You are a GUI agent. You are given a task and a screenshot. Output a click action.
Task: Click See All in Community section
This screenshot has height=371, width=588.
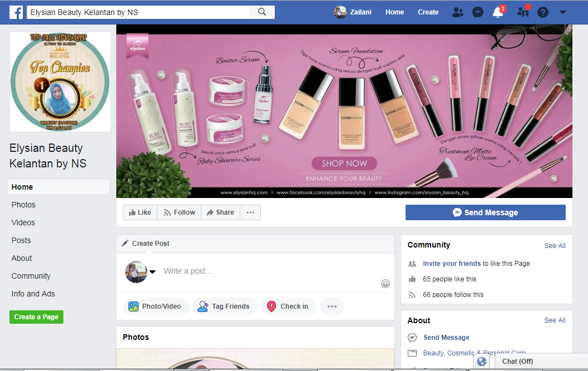coord(555,246)
